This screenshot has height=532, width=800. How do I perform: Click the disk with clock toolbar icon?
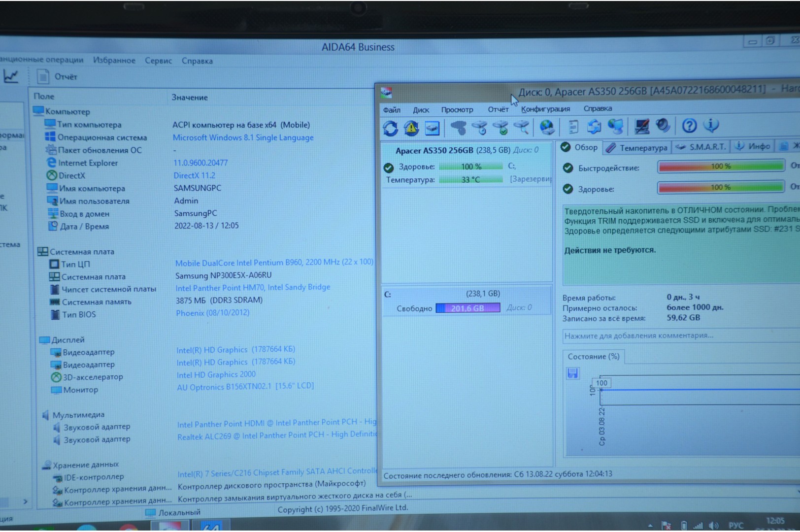[x=479, y=128]
